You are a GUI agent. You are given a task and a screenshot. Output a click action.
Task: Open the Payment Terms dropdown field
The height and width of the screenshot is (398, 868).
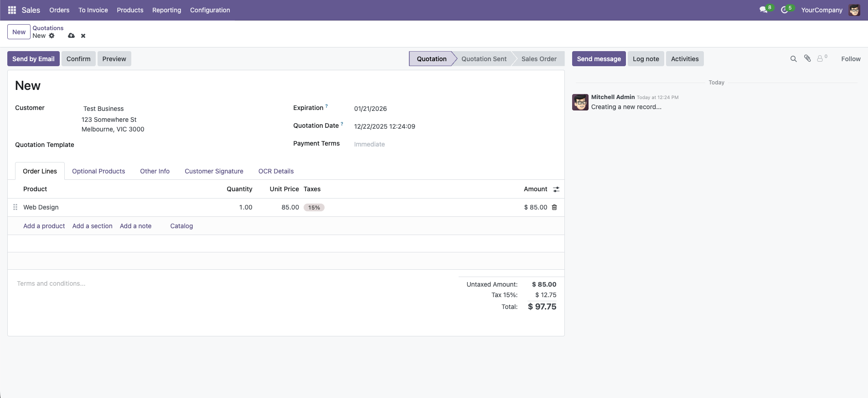click(x=455, y=144)
